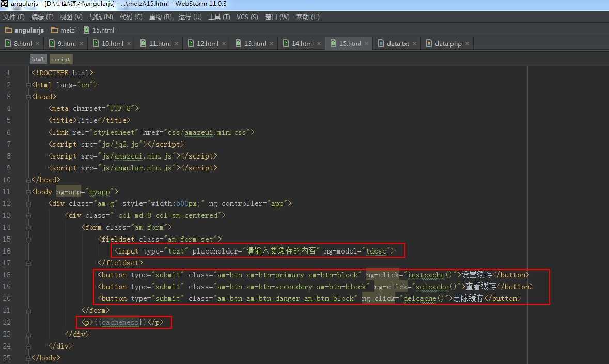
Task: Collapse the fieldset fold on line 15
Action: tap(28, 240)
